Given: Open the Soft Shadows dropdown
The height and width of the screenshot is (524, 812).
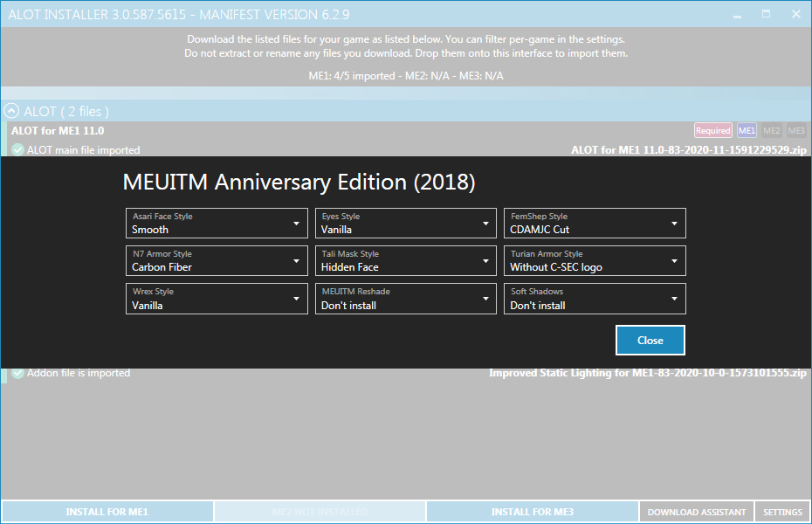Looking at the screenshot, I should coord(595,299).
